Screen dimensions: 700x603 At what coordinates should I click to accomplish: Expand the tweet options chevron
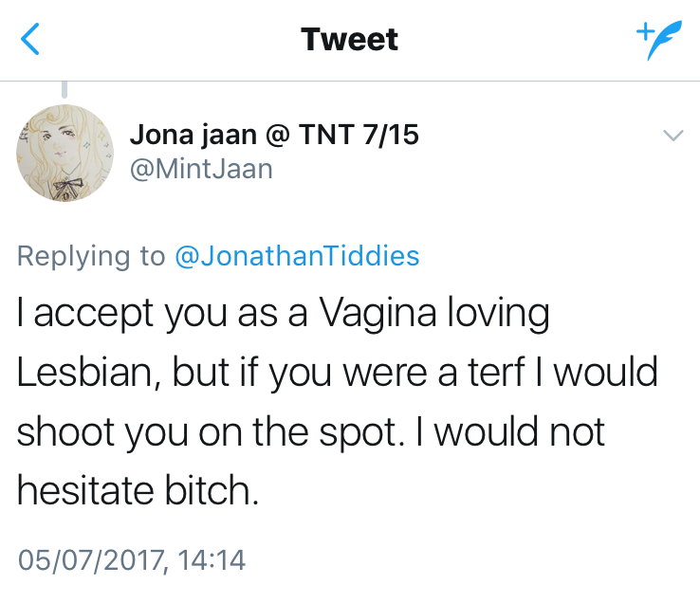tap(672, 137)
